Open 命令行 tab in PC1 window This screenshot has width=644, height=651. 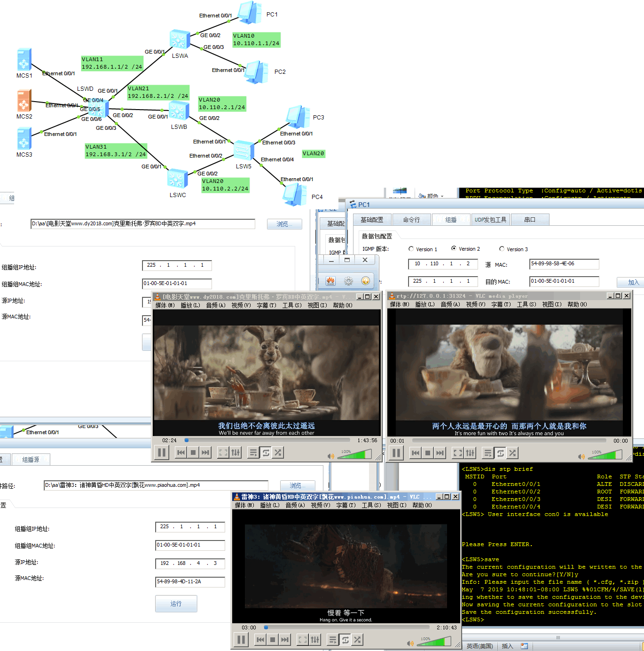click(411, 220)
